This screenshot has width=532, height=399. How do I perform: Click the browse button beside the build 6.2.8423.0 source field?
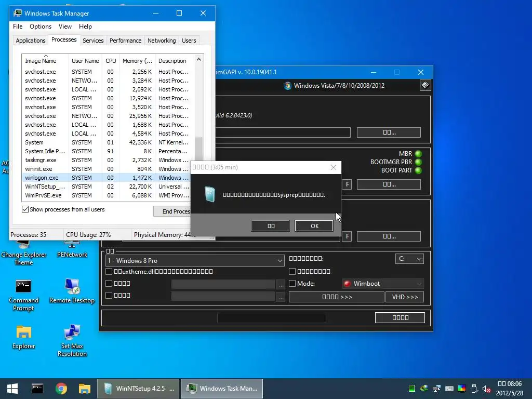389,132
